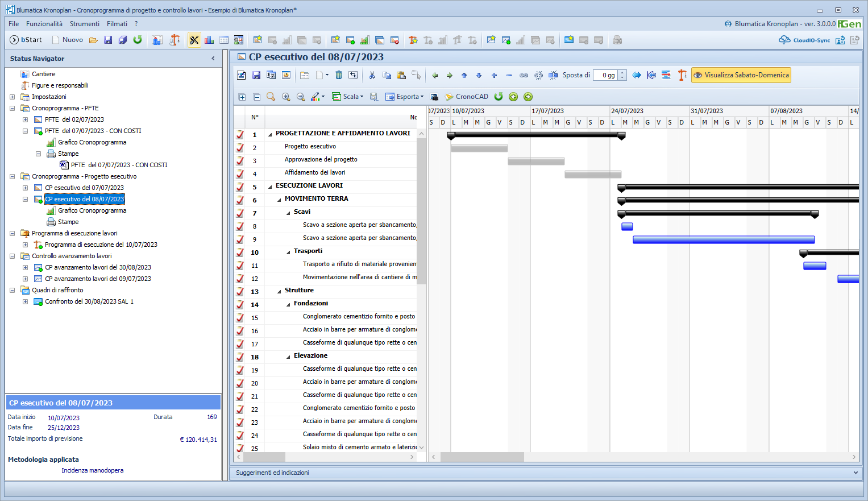Save project with main toolbar floppy icon
The image size is (868, 501).
108,40
